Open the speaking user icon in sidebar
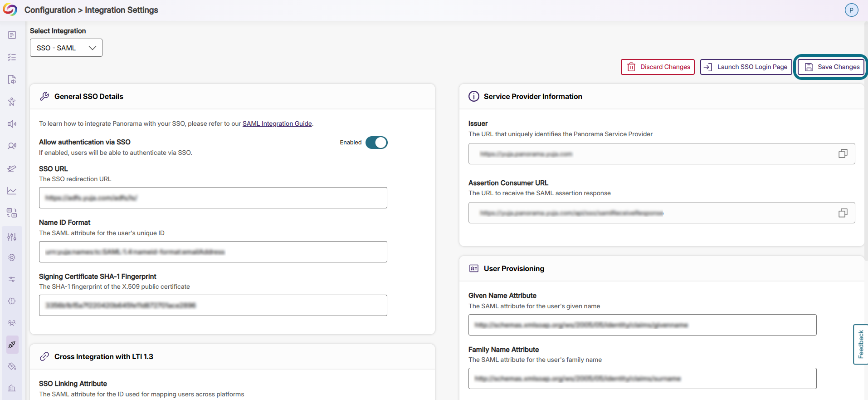 (12, 146)
